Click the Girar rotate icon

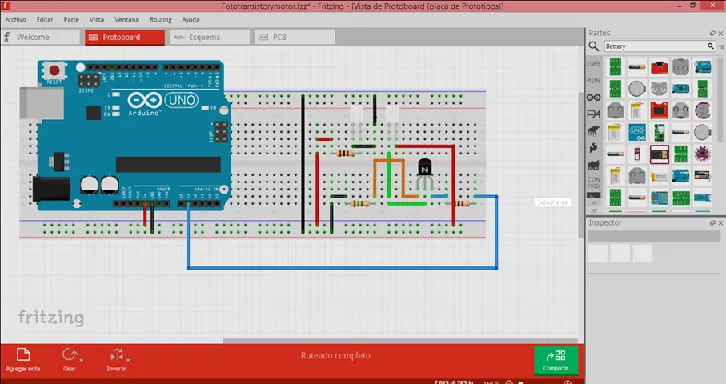tap(69, 355)
